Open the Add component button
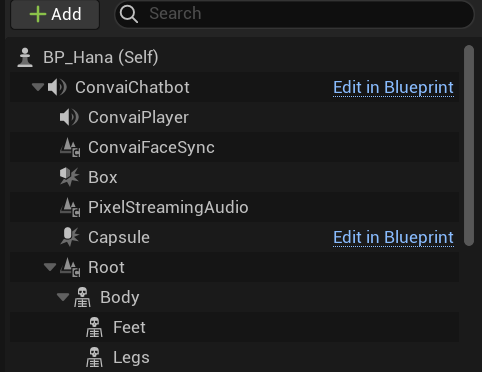 coord(55,14)
